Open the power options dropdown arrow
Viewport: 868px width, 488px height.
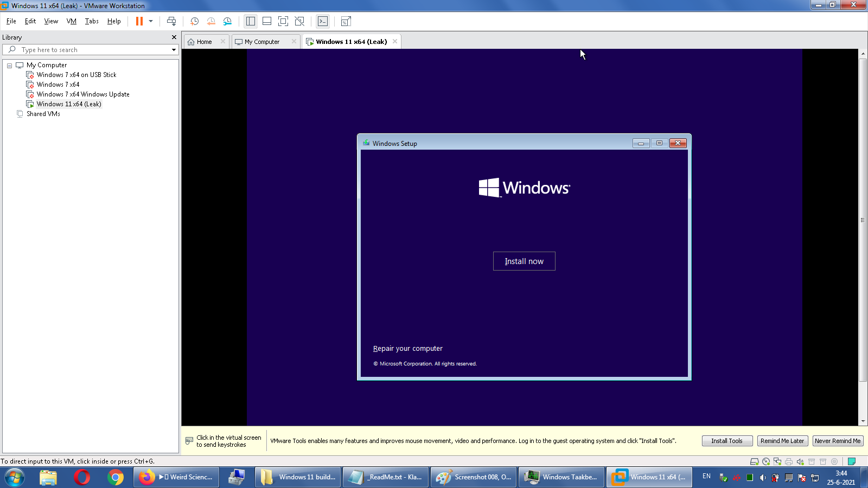[151, 21]
